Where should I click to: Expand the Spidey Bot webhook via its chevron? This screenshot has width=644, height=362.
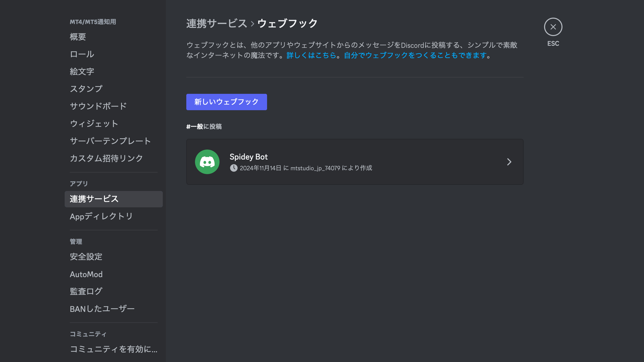click(510, 162)
